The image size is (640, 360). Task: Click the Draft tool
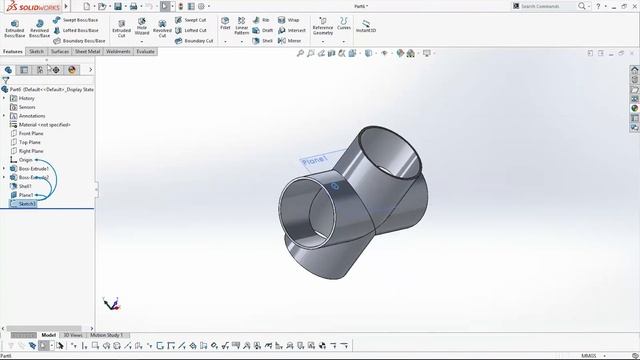coord(263,30)
